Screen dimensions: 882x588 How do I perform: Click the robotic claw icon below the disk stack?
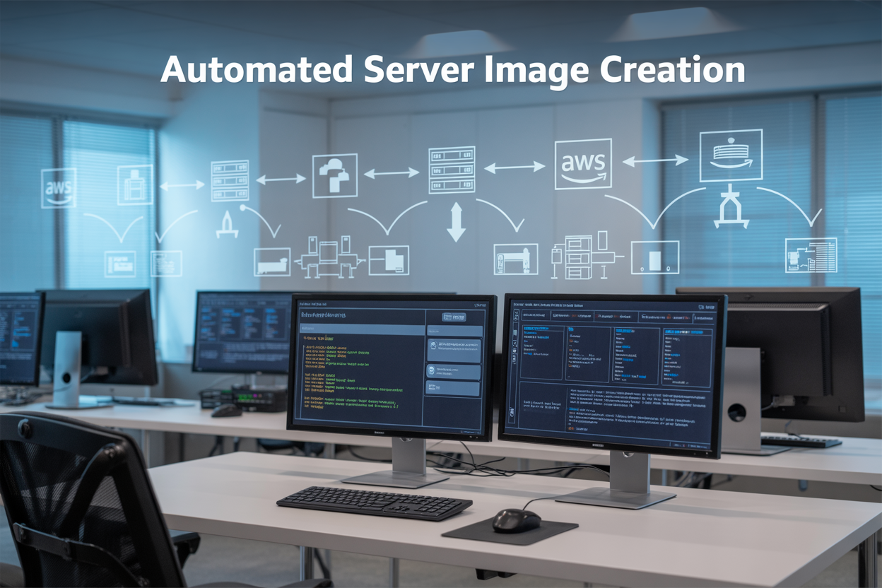tap(731, 208)
